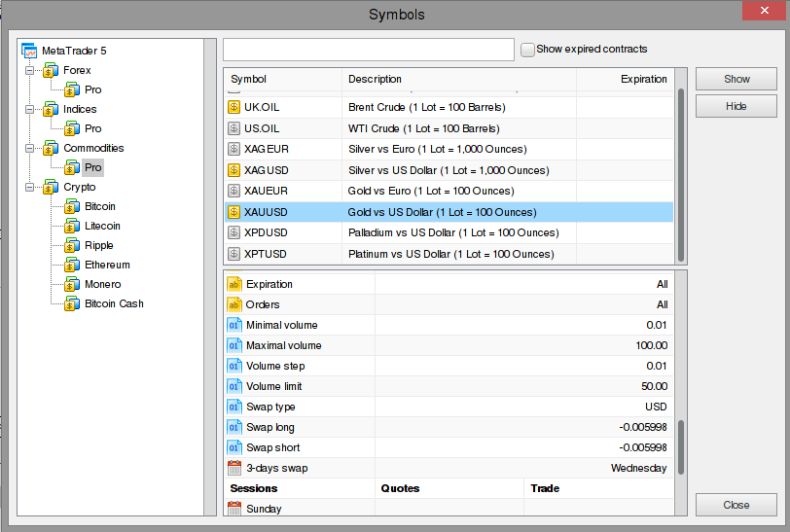Click the Crypto group folder icon
This screenshot has height=532, width=790.
coord(51,187)
